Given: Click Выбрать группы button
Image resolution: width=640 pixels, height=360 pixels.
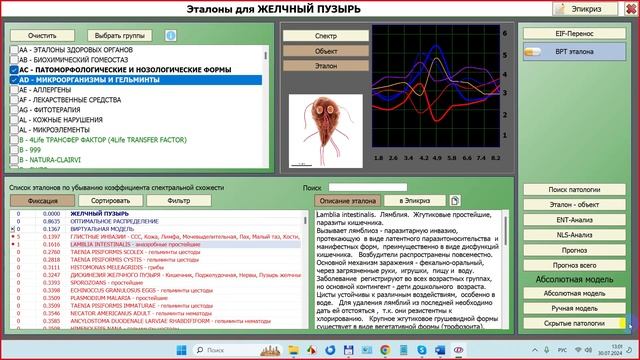Looking at the screenshot, I should (x=120, y=36).
